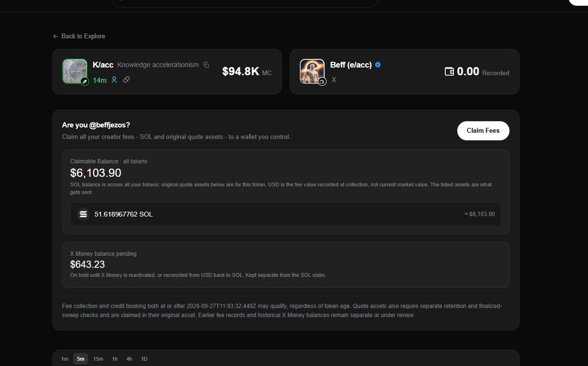The image size is (588, 366).
Task: Select the 5m chart interval
Action: point(81,359)
